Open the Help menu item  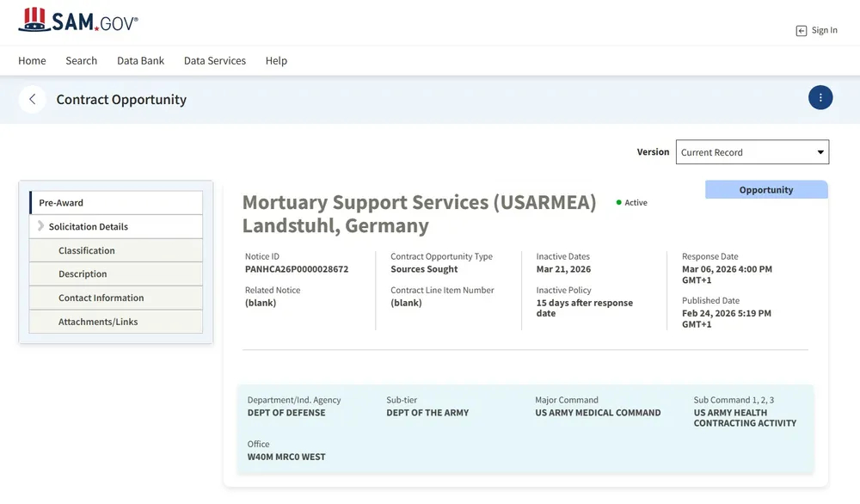(276, 61)
